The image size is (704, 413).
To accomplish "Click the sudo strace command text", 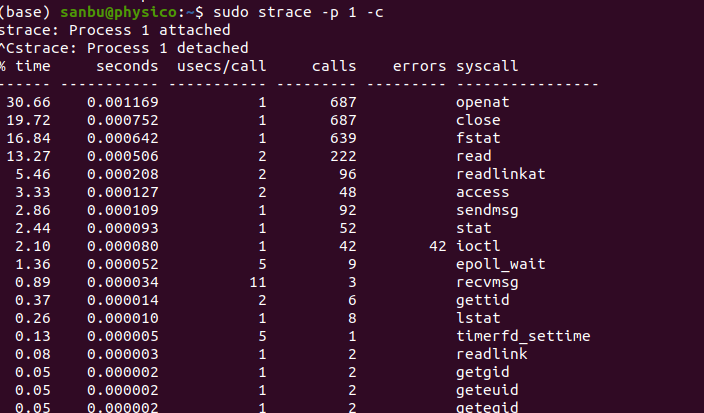I will pyautogui.click(x=298, y=12).
